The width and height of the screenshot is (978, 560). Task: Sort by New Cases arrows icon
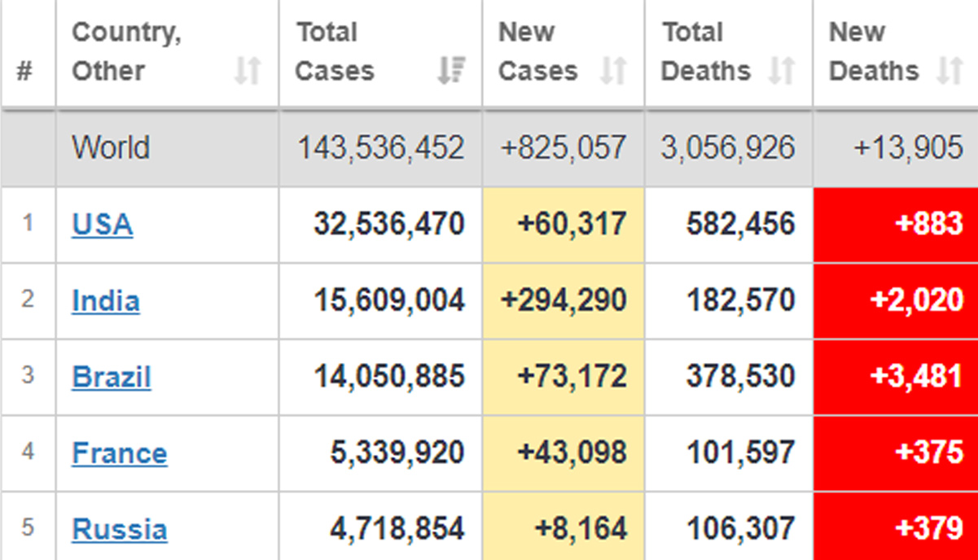click(x=613, y=71)
